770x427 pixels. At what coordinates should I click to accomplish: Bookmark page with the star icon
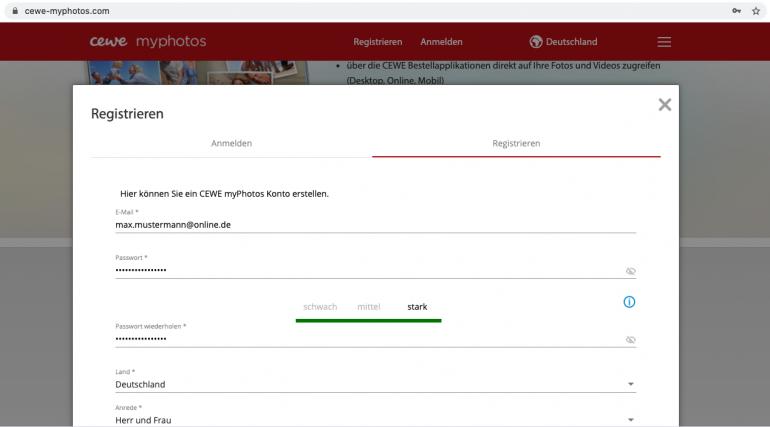756,11
